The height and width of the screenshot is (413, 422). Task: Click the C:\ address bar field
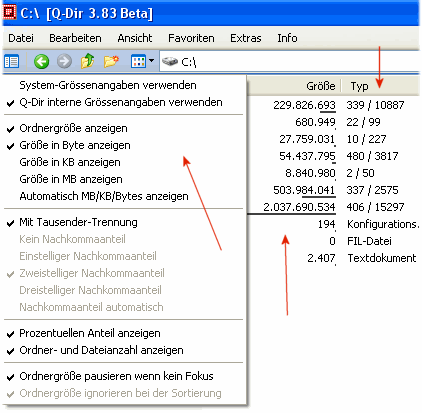pos(289,61)
